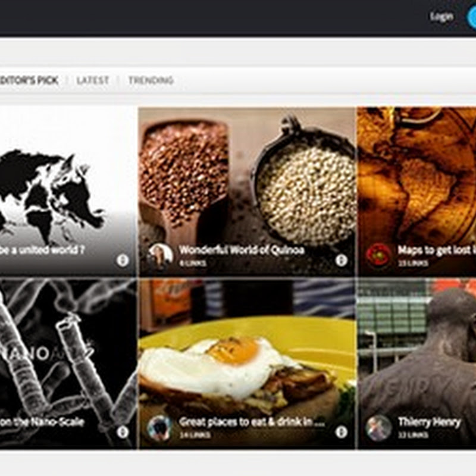Click info icon on eat & drink card
Image resolution: width=476 pixels, height=476 pixels.
click(x=341, y=432)
